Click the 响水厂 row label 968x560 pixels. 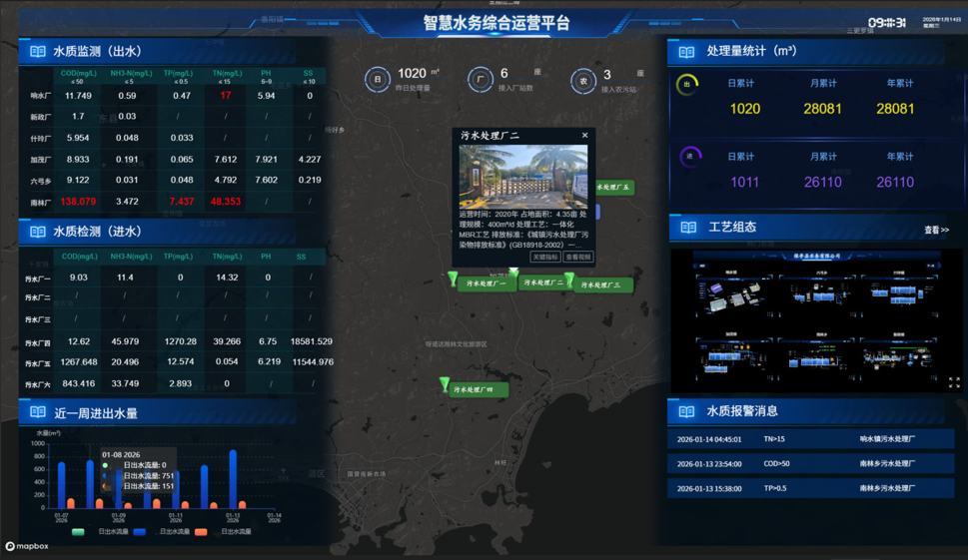40,96
